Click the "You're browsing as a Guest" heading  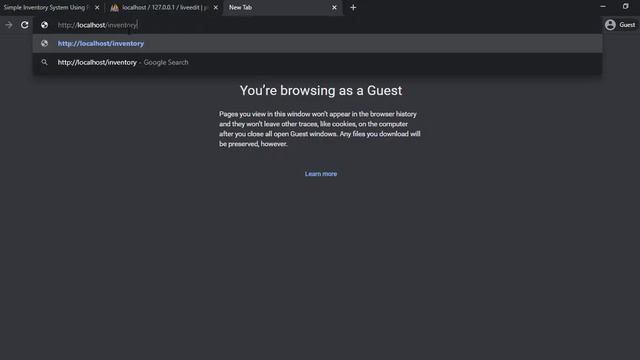(x=321, y=91)
